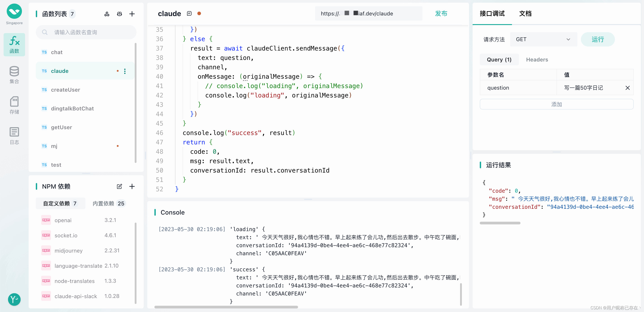The height and width of the screenshot is (312, 644).
Task: Click the question parameter name field
Action: 518,88
